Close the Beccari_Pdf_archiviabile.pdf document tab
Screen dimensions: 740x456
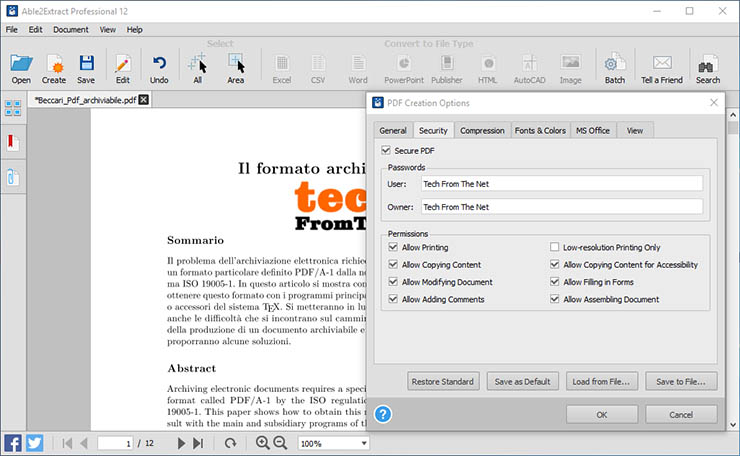144,100
